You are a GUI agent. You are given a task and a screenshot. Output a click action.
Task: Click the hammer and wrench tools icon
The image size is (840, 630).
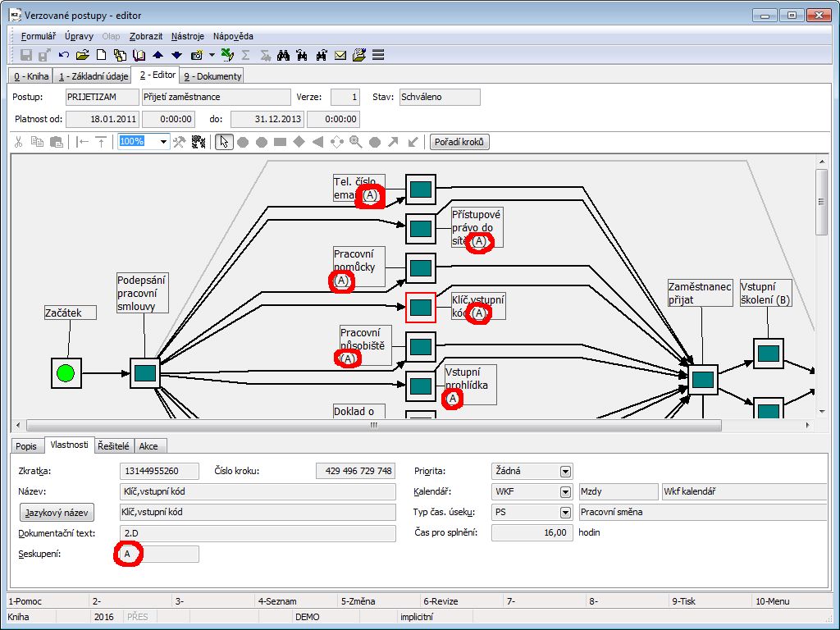pos(179,142)
